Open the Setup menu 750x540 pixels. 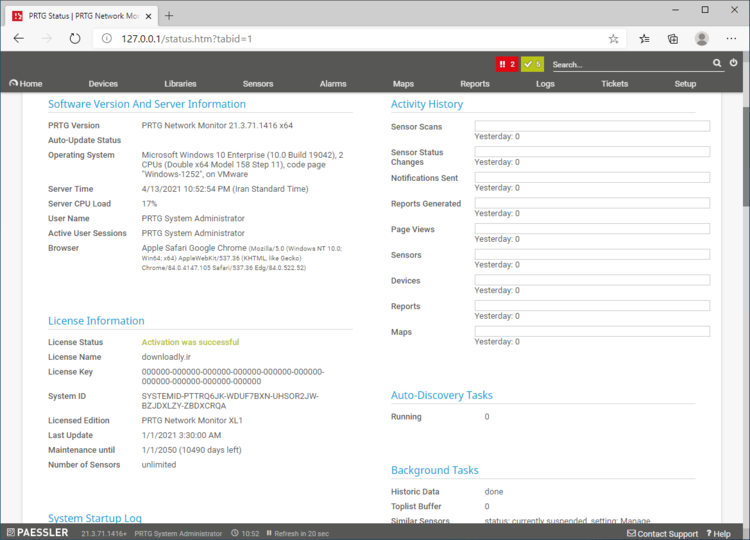pyautogui.click(x=685, y=84)
